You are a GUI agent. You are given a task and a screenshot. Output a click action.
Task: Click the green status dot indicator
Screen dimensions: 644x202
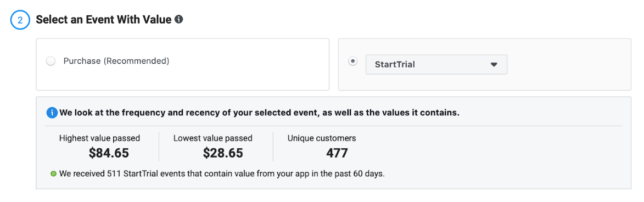pos(53,173)
